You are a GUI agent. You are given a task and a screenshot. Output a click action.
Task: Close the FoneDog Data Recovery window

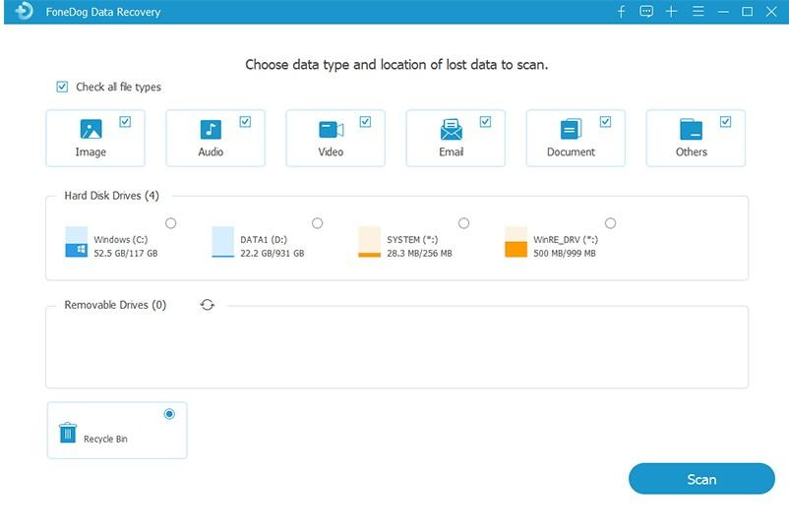click(x=771, y=11)
